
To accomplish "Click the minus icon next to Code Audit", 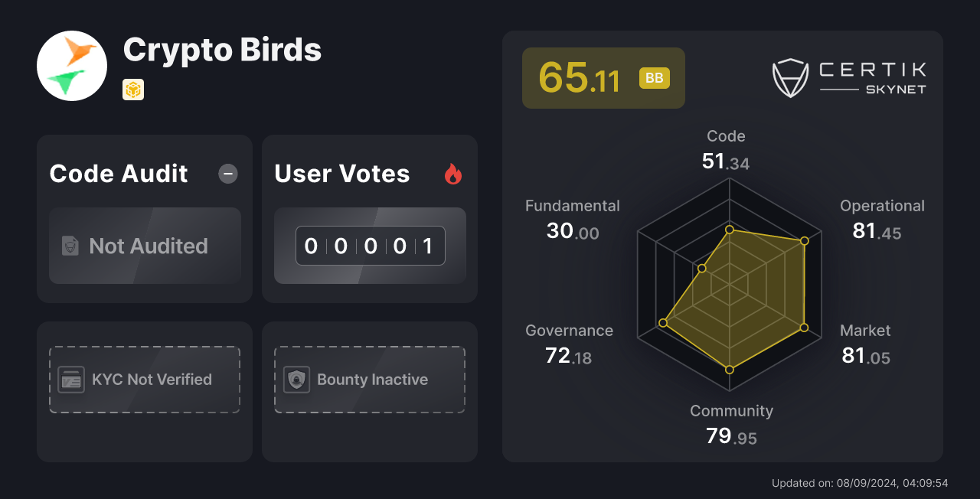I will [x=227, y=174].
